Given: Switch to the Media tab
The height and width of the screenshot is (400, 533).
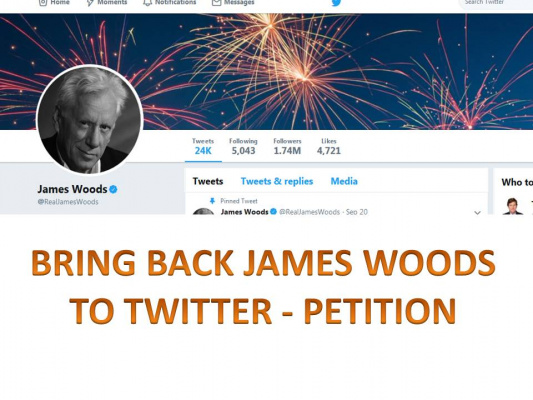Looking at the screenshot, I should (344, 181).
